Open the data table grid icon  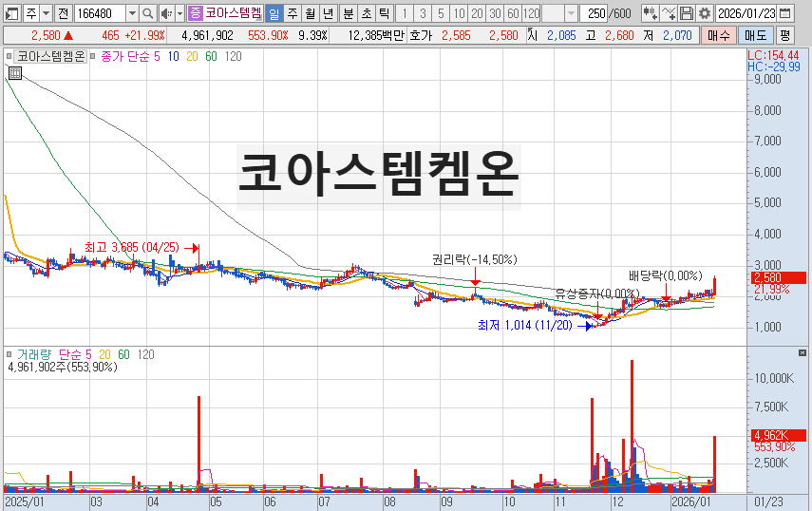[x=15, y=73]
